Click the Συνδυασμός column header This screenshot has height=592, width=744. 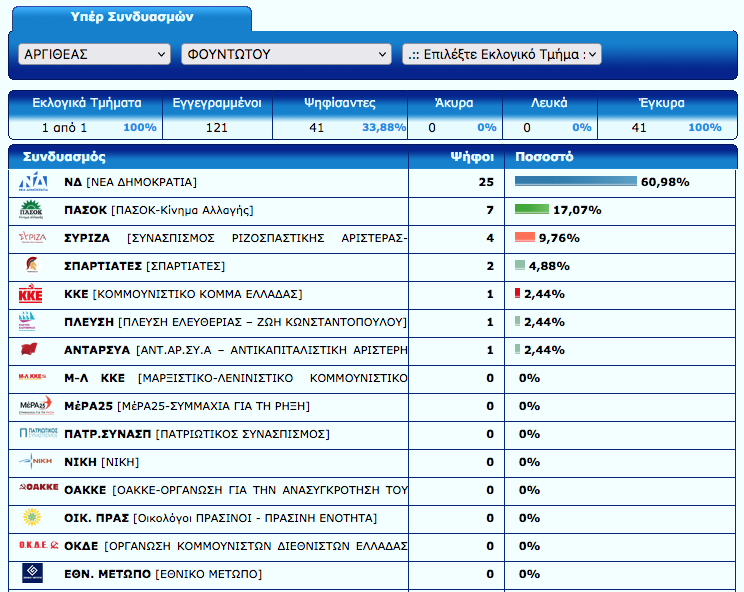point(64,157)
